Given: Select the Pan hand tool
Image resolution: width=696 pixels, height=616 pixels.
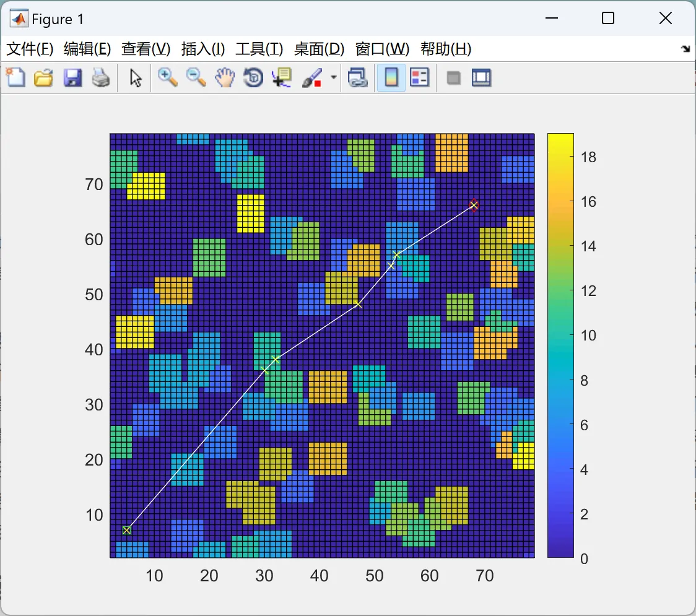Looking at the screenshot, I should [x=225, y=77].
